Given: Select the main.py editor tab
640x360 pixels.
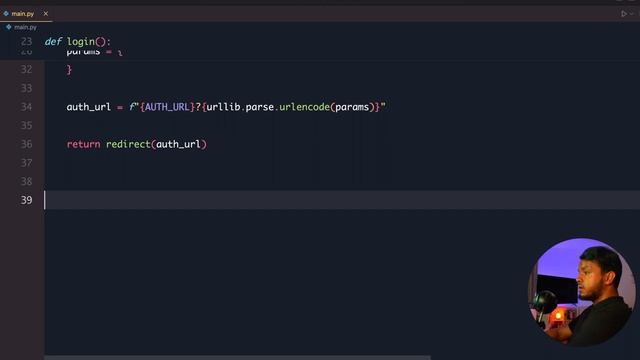Looking at the screenshot, I should 25,13.
